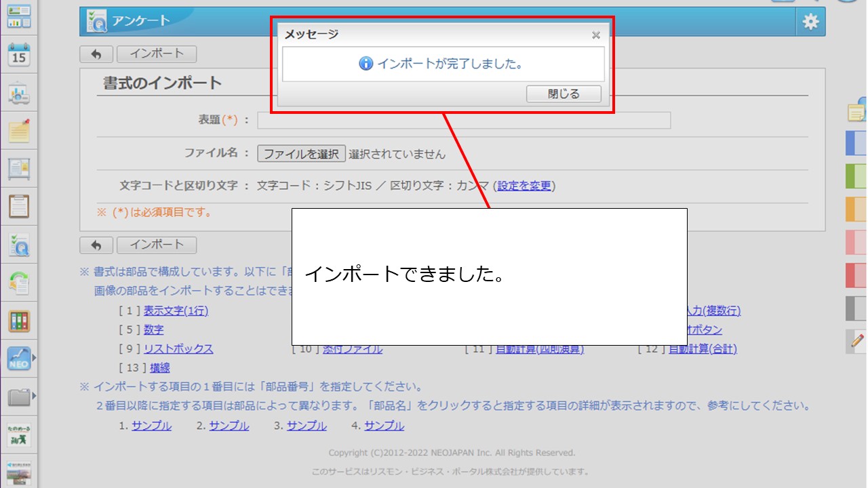Open the clipboard icon in left sidebar
Viewport: 868px width, 488px height.
point(19,205)
